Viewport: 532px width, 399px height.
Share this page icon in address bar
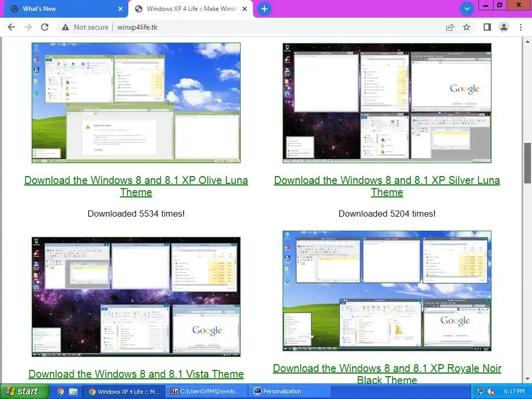pos(450,27)
